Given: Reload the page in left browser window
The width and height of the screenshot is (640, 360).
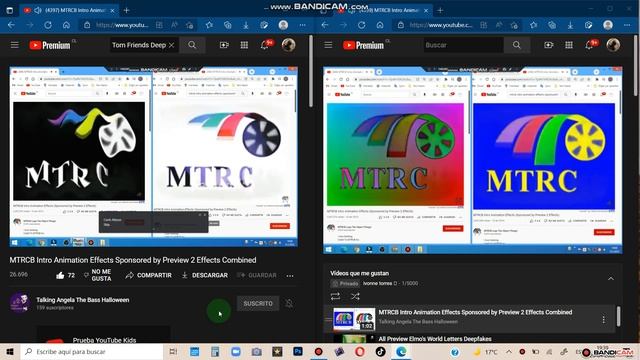Looking at the screenshot, I should click(48, 25).
